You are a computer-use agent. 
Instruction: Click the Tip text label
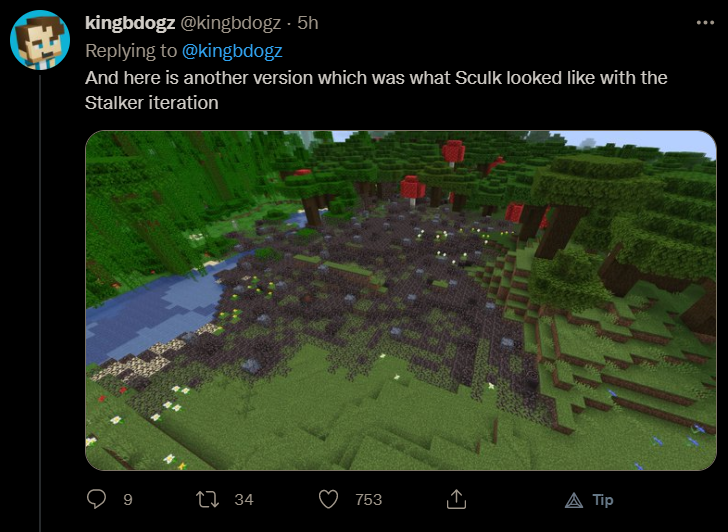603,500
